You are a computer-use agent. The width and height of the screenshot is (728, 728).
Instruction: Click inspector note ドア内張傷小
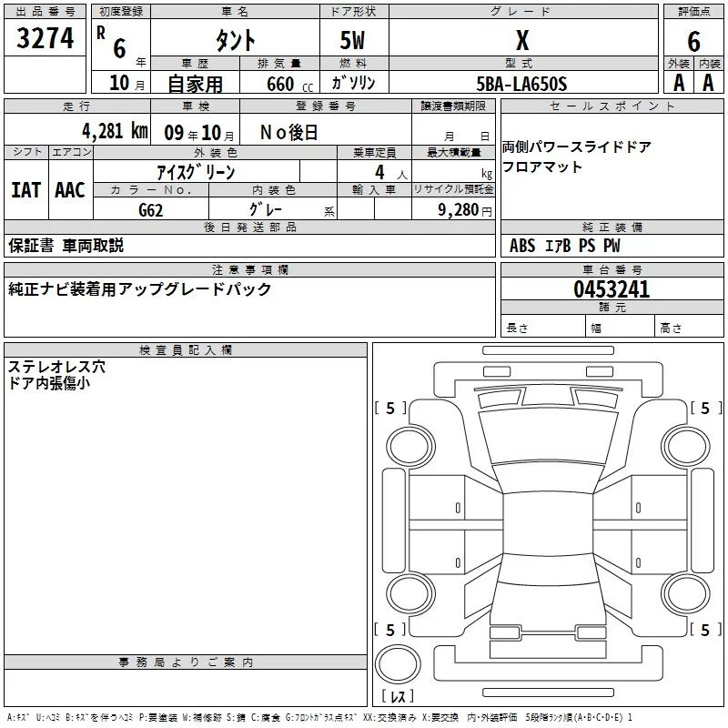tap(49, 383)
